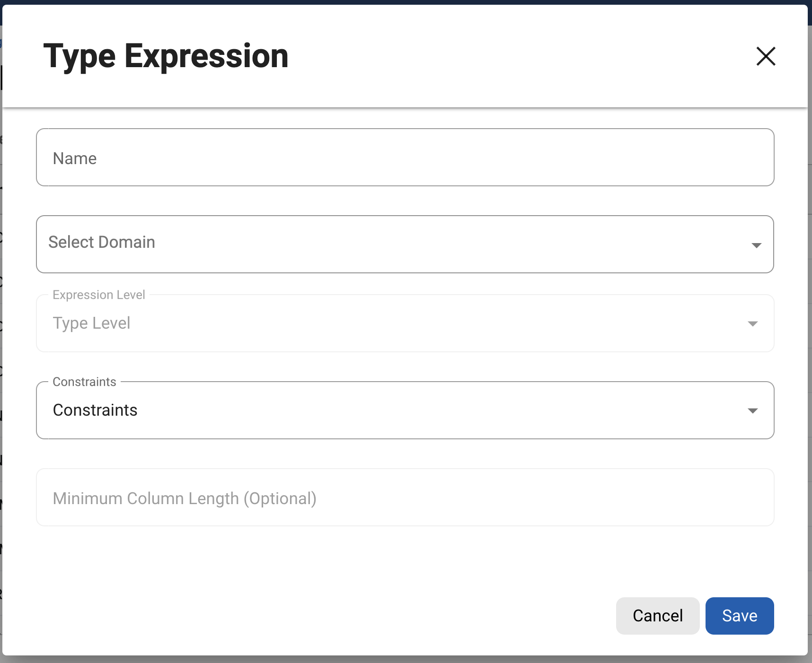The height and width of the screenshot is (663, 812).
Task: Focus the Minimum Column Length field
Action: 405,497
